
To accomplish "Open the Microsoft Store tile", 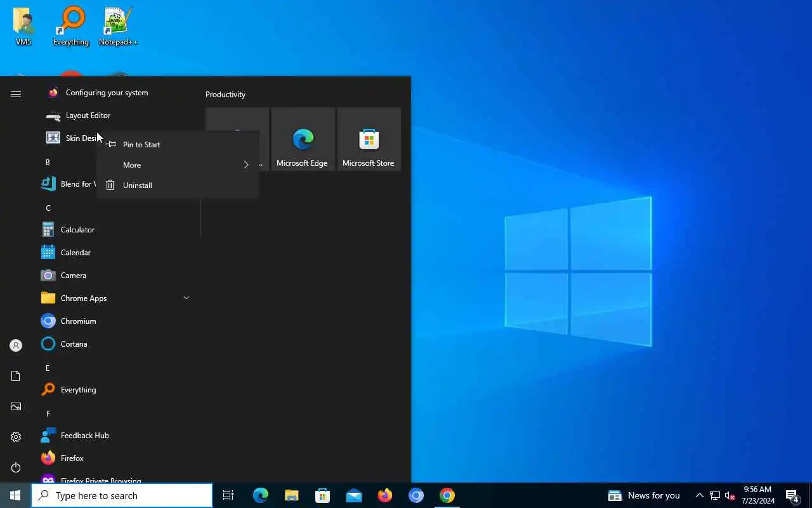I will [369, 139].
